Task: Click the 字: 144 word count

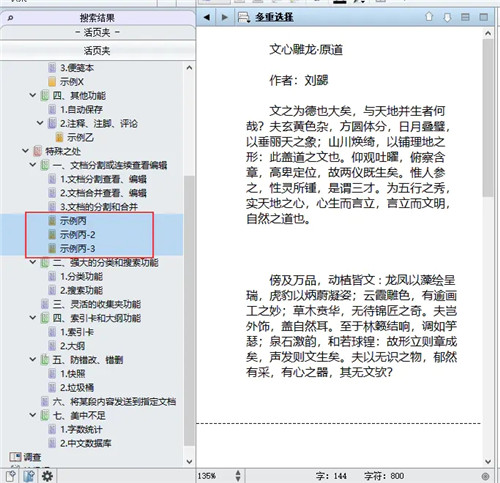Action: pyautogui.click(x=331, y=476)
